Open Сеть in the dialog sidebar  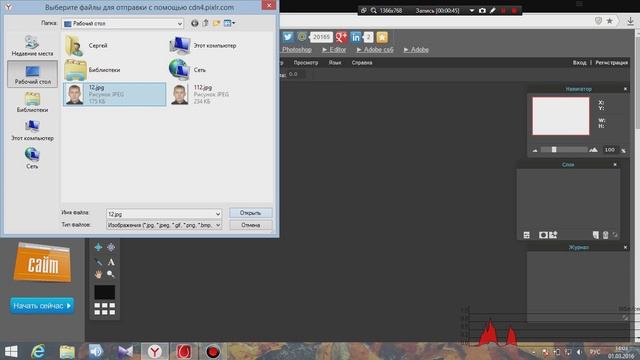32,158
